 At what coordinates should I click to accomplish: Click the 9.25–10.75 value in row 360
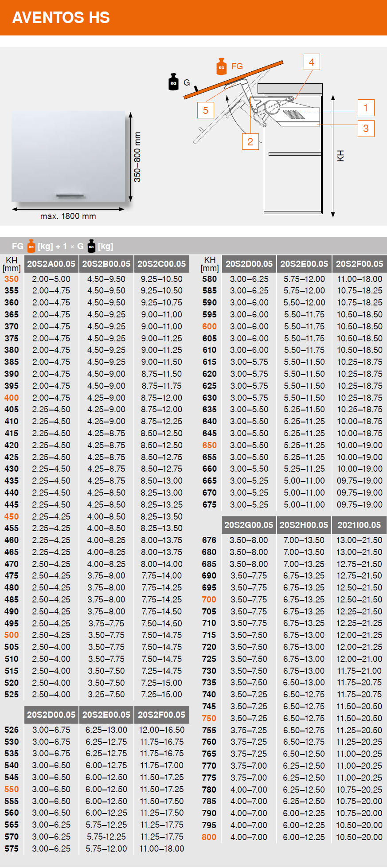tap(162, 302)
